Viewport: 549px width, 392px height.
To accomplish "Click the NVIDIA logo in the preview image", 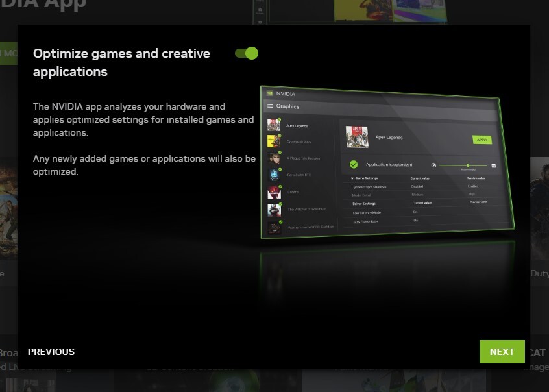I will tap(269, 93).
